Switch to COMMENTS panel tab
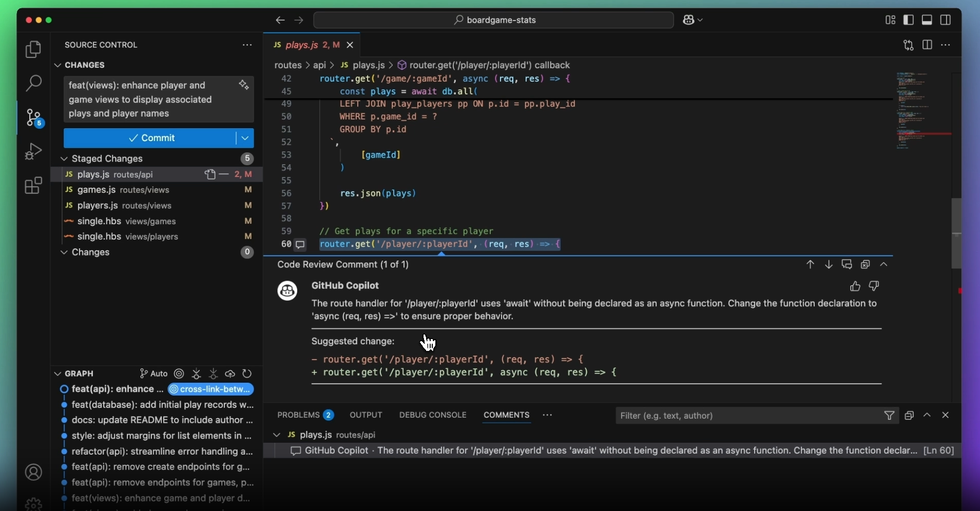 point(507,415)
